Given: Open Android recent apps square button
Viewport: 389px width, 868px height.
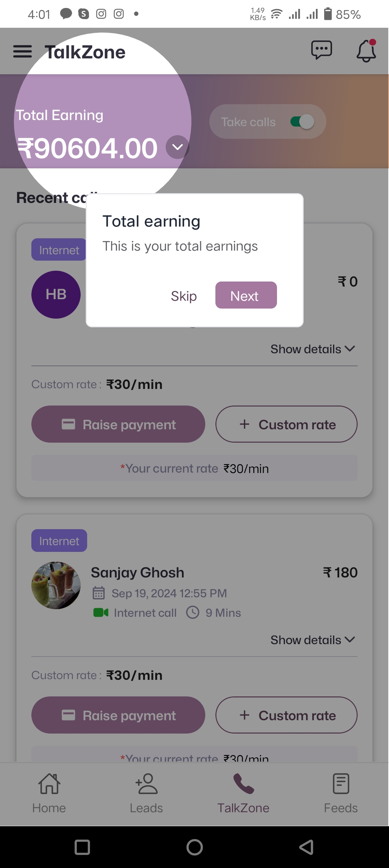Looking at the screenshot, I should tap(82, 847).
